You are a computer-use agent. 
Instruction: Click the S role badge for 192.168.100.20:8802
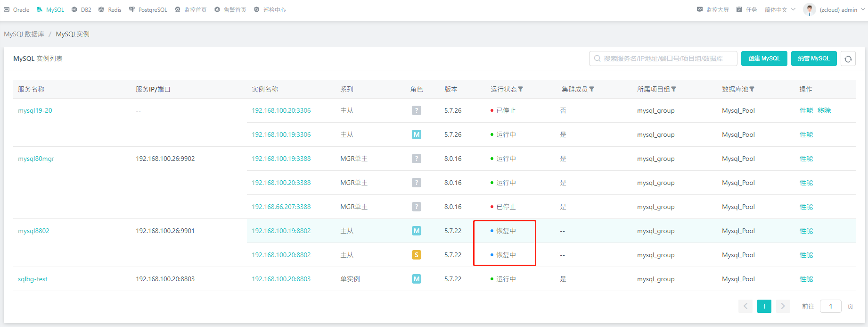[416, 255]
